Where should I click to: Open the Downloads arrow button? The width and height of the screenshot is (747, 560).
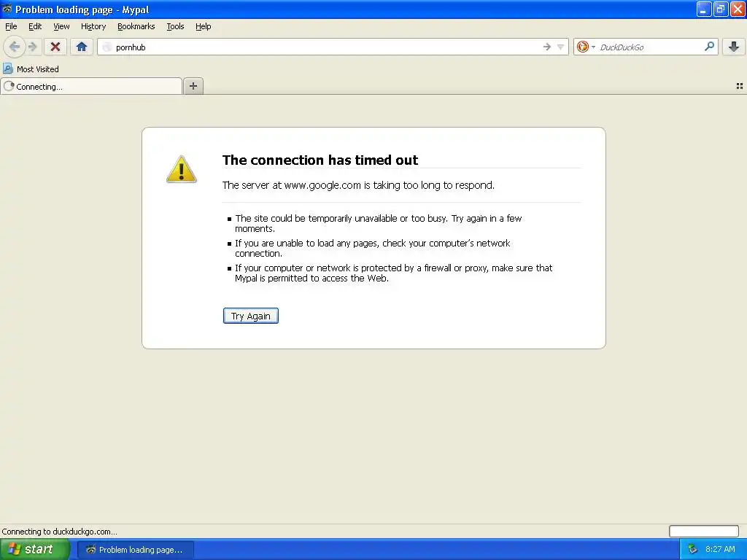(x=734, y=47)
